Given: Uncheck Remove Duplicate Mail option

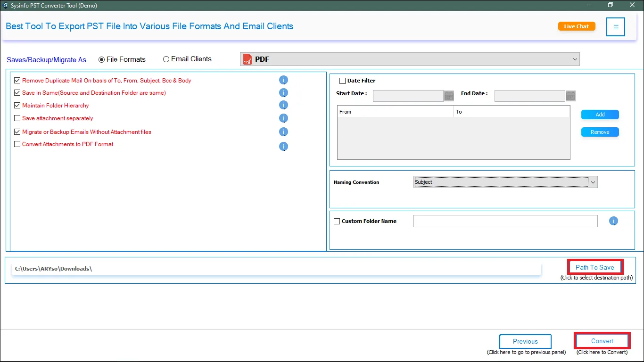Looking at the screenshot, I should 17,81.
